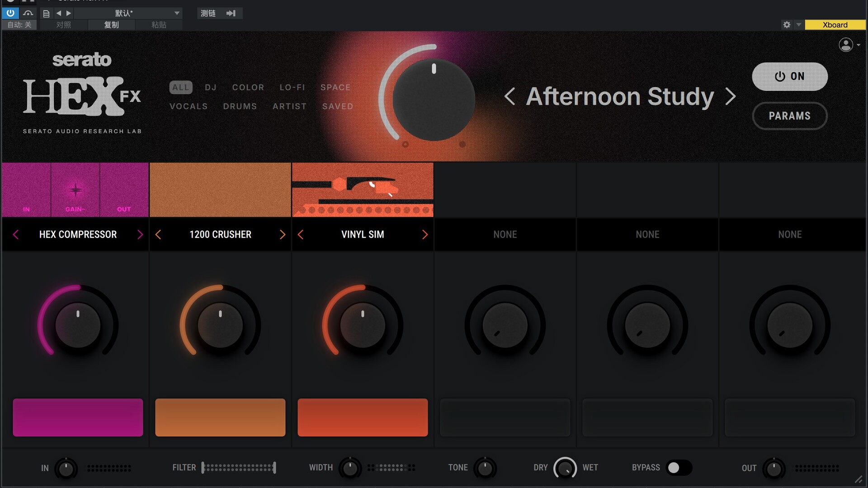Click the FILTER slider bar
Viewport: 868px width, 488px height.
pyautogui.click(x=239, y=468)
